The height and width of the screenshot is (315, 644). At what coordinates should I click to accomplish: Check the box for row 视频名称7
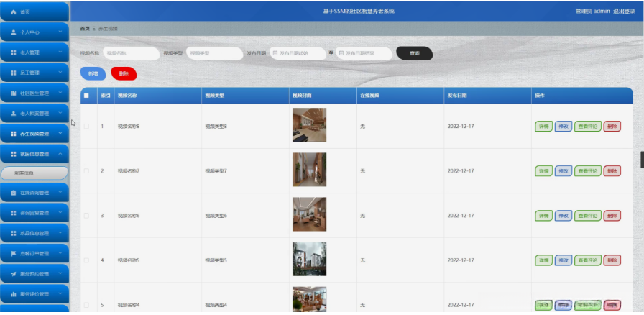point(86,170)
